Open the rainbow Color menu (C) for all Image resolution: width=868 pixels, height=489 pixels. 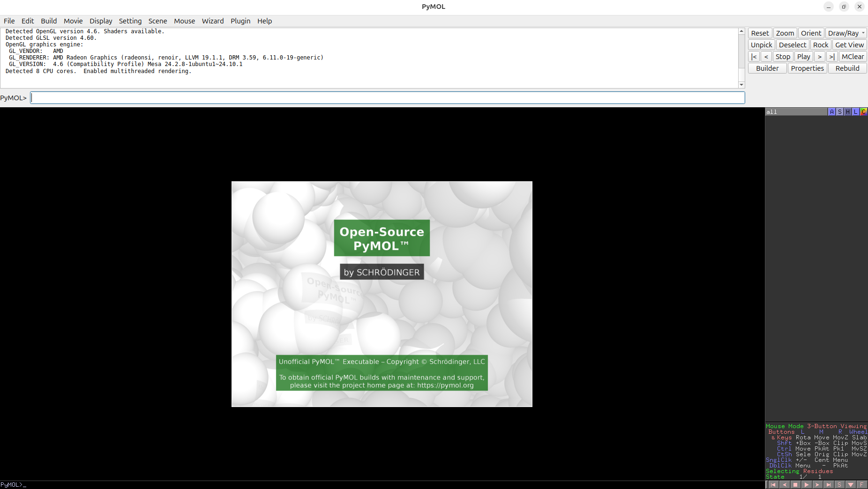click(x=863, y=111)
